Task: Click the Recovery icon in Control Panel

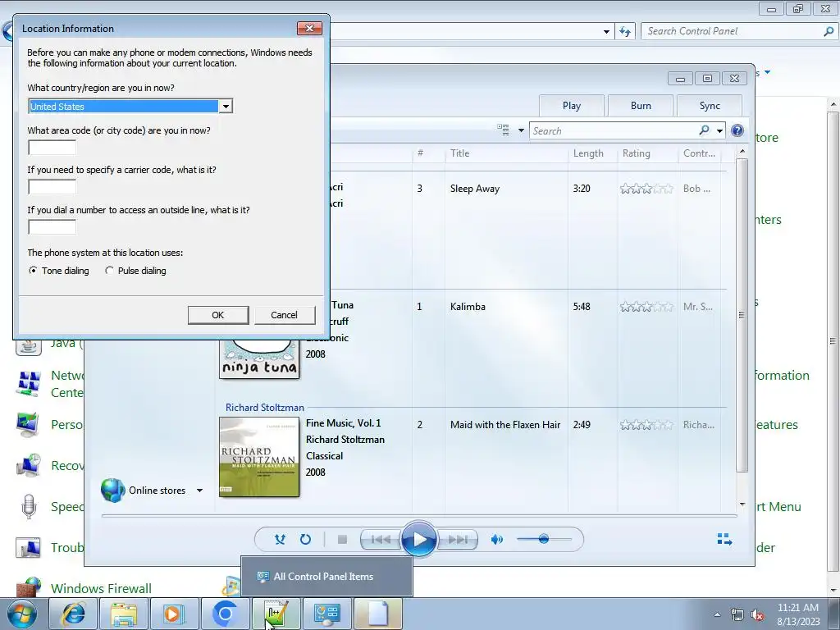Action: pyautogui.click(x=29, y=466)
